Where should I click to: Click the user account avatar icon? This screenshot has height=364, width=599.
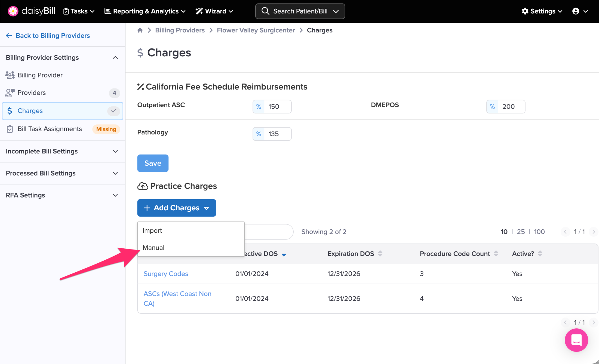pos(576,11)
